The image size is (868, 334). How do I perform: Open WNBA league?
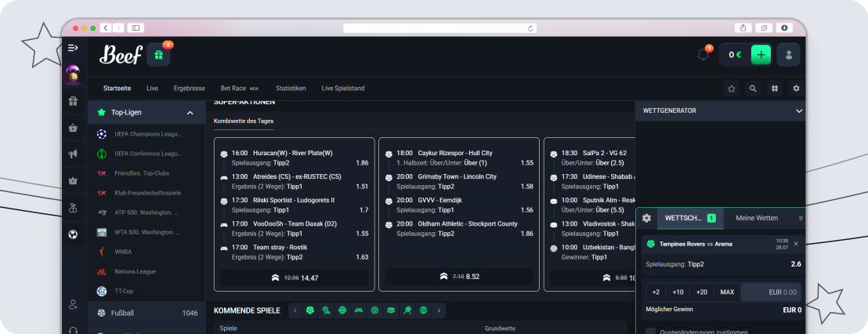click(x=147, y=252)
